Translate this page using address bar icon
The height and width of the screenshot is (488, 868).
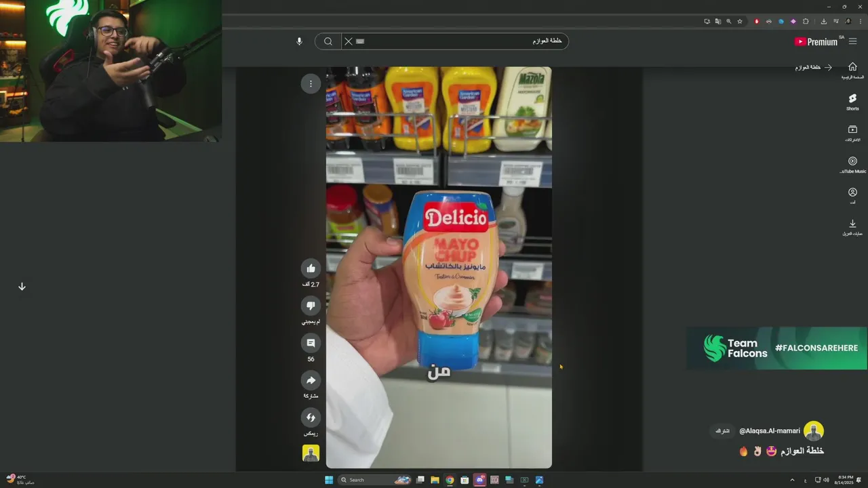coord(718,21)
